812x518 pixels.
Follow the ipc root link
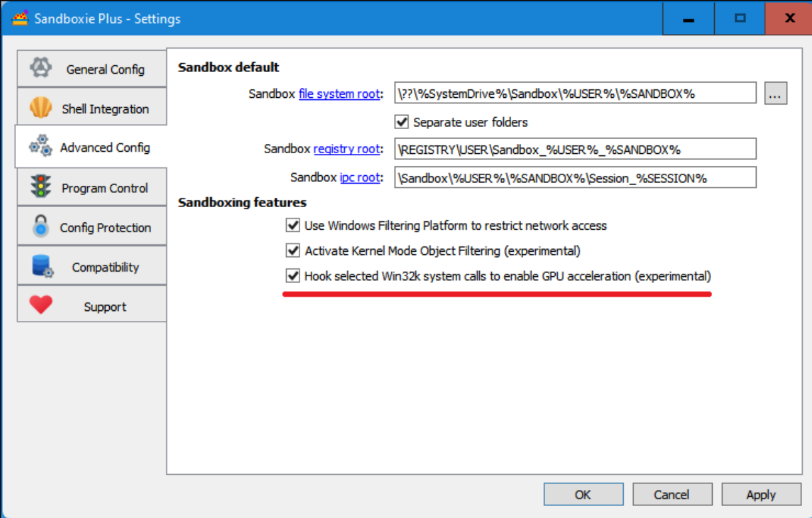[x=360, y=178]
